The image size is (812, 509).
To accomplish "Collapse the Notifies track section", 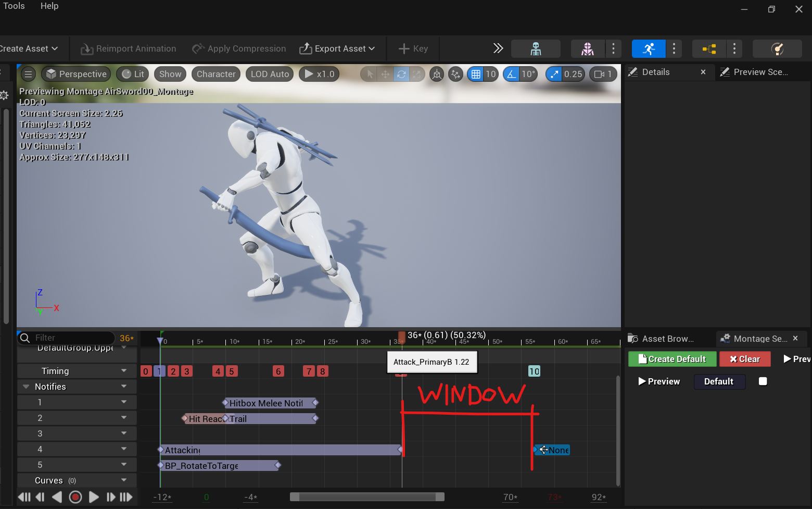I will tap(26, 386).
